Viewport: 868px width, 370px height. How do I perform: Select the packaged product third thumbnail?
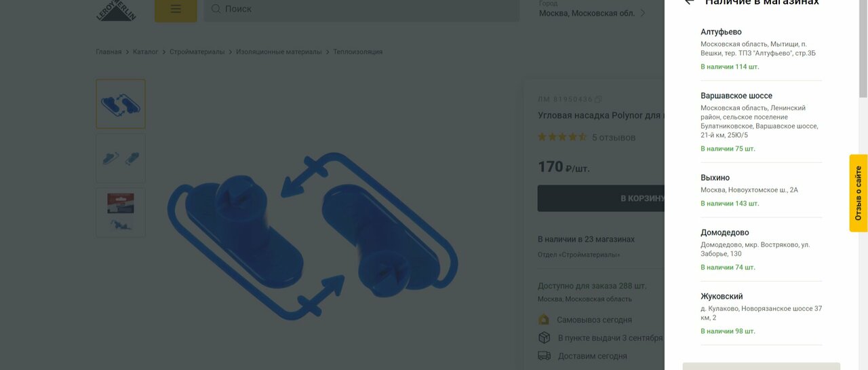121,212
